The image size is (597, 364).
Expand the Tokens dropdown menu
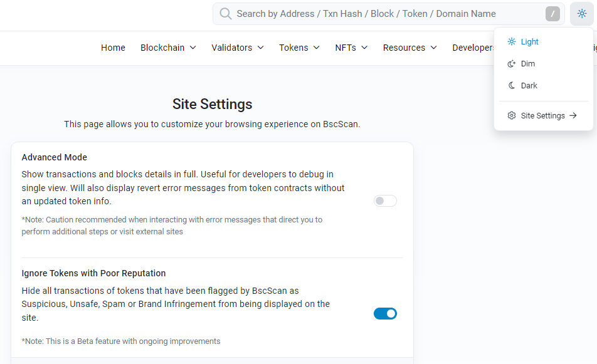[x=299, y=48]
